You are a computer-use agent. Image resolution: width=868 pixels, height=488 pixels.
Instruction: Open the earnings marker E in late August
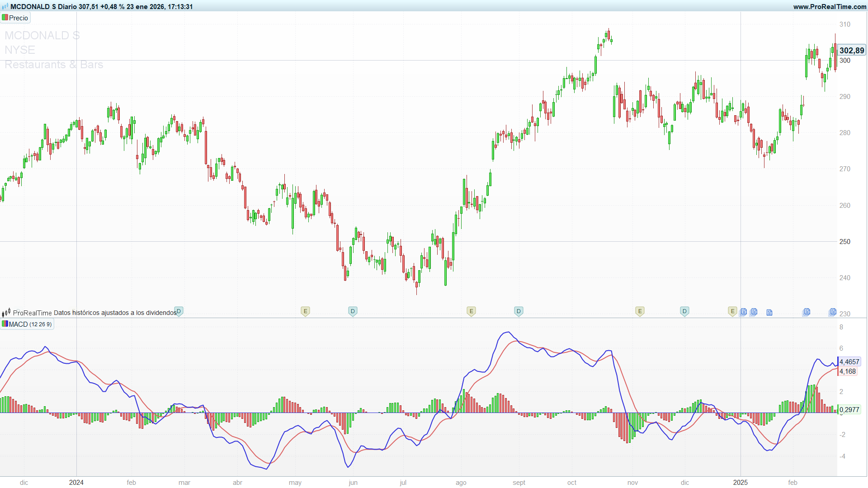click(472, 311)
